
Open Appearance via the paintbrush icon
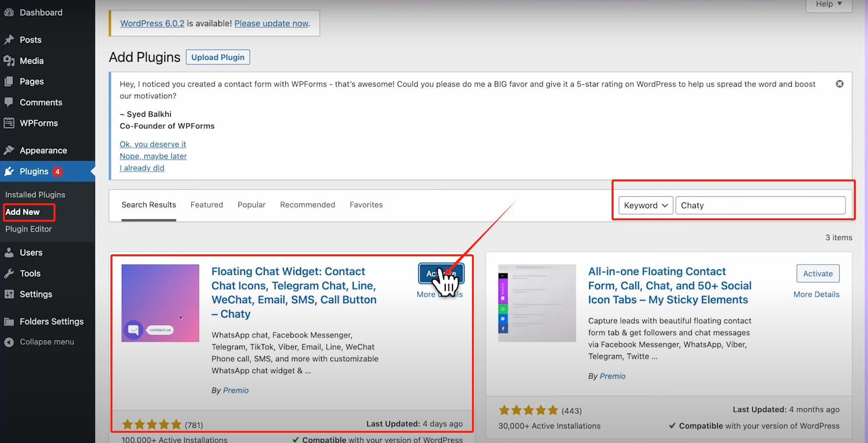[x=9, y=150]
